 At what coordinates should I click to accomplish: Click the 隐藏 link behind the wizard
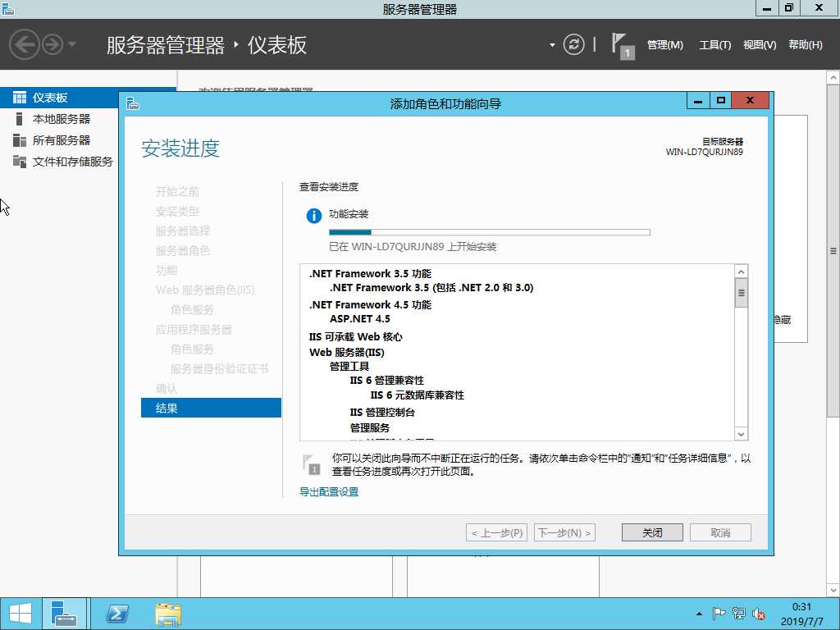(x=783, y=320)
